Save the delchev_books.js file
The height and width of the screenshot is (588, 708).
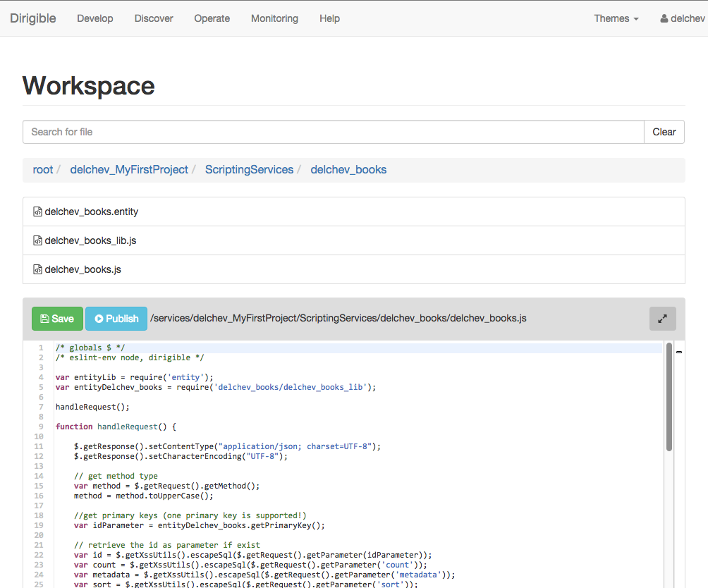pyautogui.click(x=57, y=319)
